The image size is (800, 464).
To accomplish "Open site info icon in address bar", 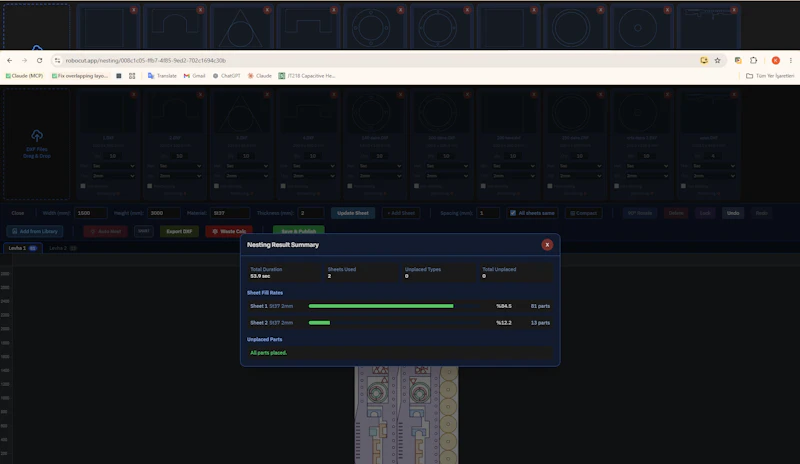I will [57, 60].
